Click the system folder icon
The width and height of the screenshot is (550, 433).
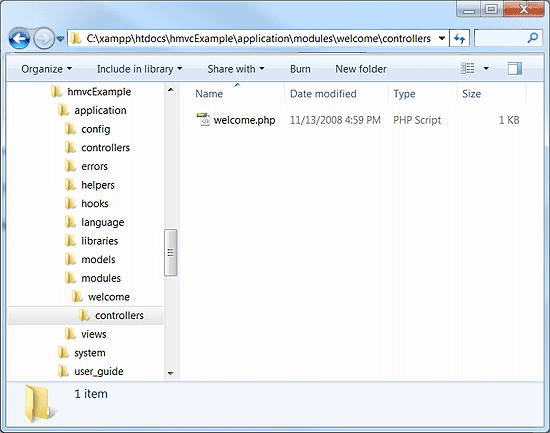[63, 352]
